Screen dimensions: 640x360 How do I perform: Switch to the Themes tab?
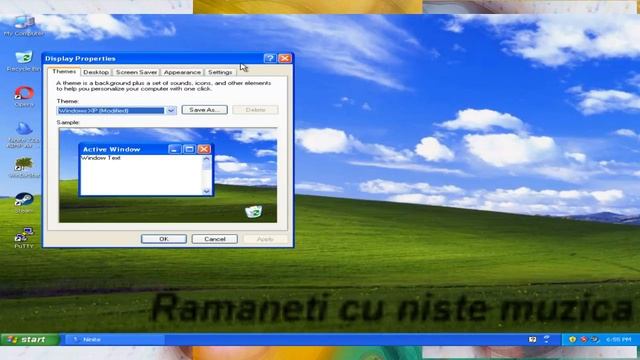click(64, 71)
